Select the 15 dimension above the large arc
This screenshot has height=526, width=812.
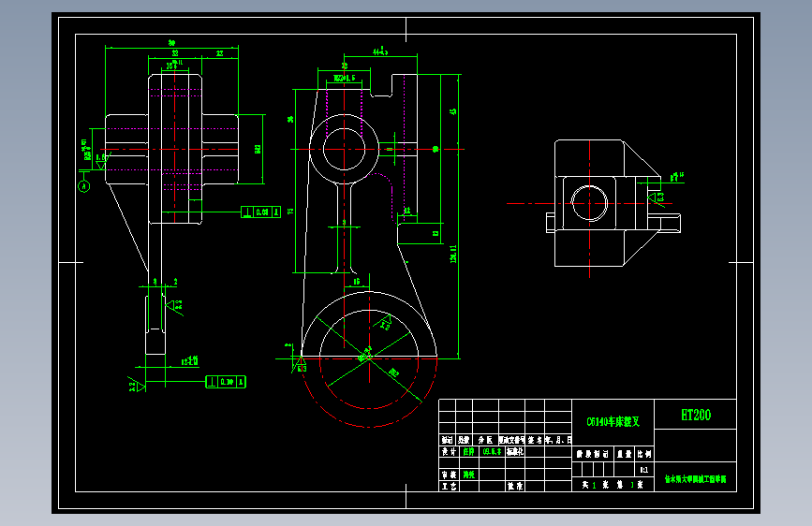tap(356, 281)
